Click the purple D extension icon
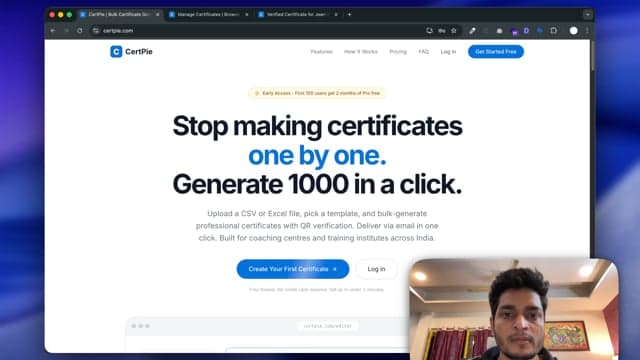 526,31
